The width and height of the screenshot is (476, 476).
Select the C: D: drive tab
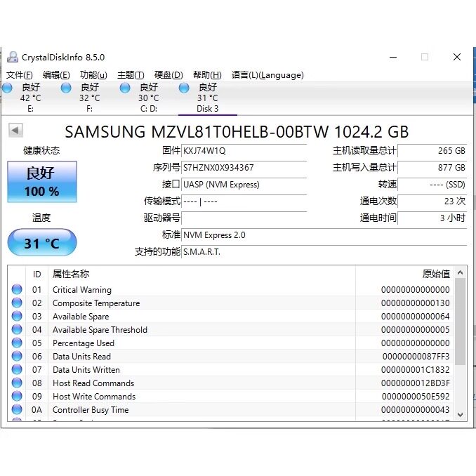pos(148,98)
